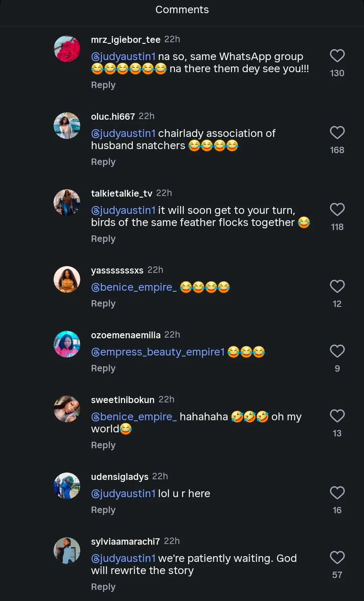The width and height of the screenshot is (364, 601).
Task: Like yasssssssxs's comment
Action: [337, 286]
